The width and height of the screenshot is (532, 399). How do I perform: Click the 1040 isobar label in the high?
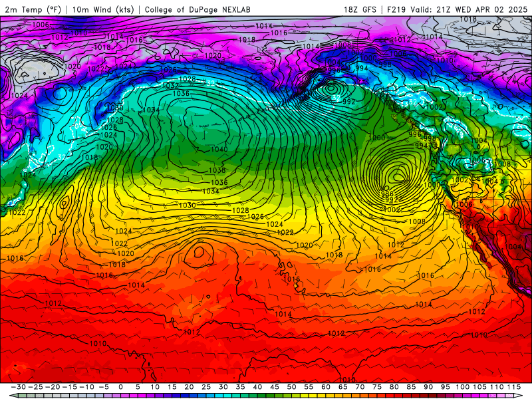point(219,149)
